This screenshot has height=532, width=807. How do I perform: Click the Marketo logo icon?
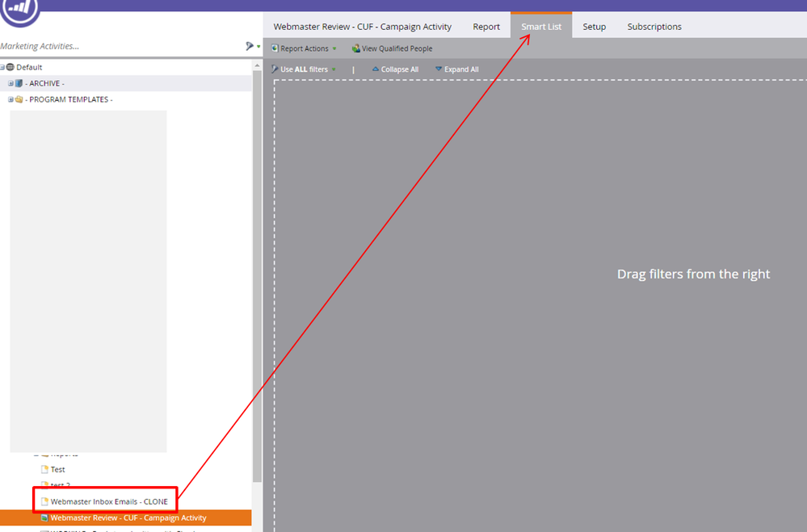[x=19, y=10]
